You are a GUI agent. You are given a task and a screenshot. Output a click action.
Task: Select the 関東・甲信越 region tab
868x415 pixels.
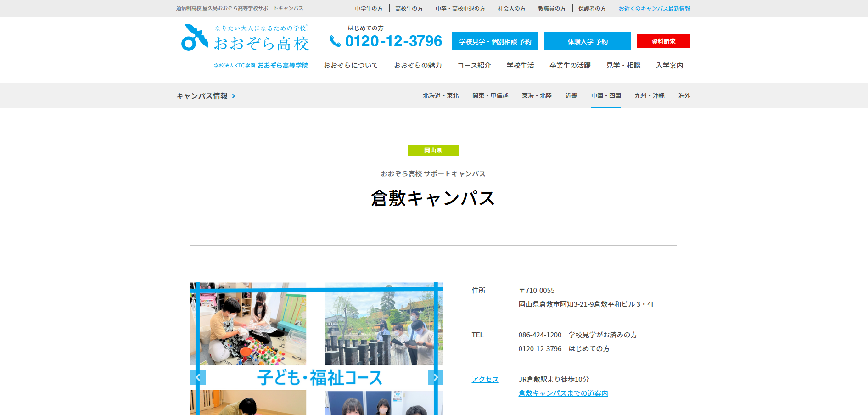click(490, 95)
